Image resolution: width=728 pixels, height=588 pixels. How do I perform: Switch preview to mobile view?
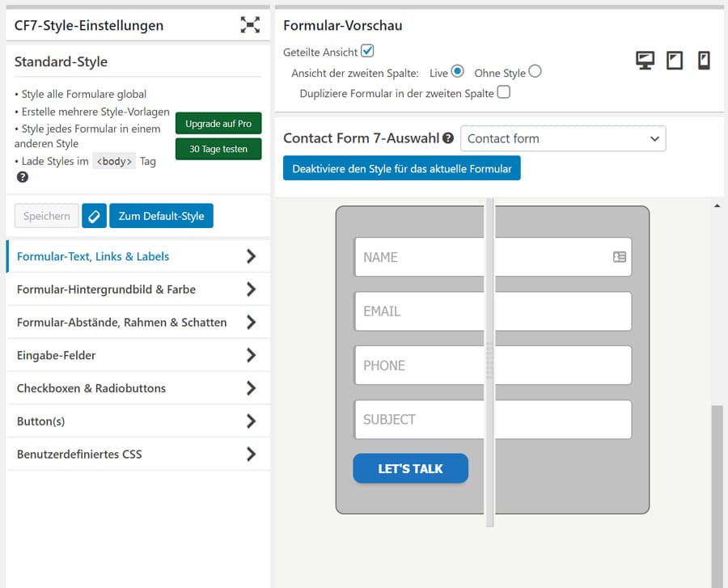(705, 60)
